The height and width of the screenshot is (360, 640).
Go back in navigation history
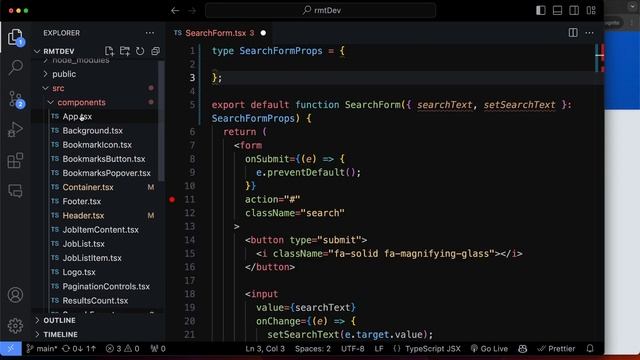pyautogui.click(x=175, y=11)
